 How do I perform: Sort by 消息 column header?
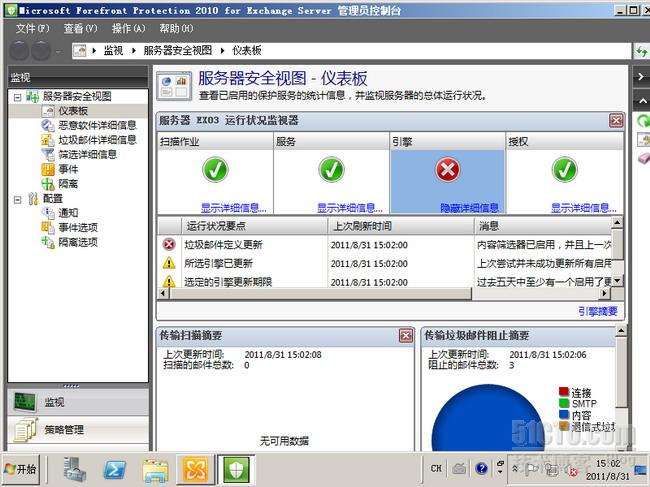click(x=543, y=226)
